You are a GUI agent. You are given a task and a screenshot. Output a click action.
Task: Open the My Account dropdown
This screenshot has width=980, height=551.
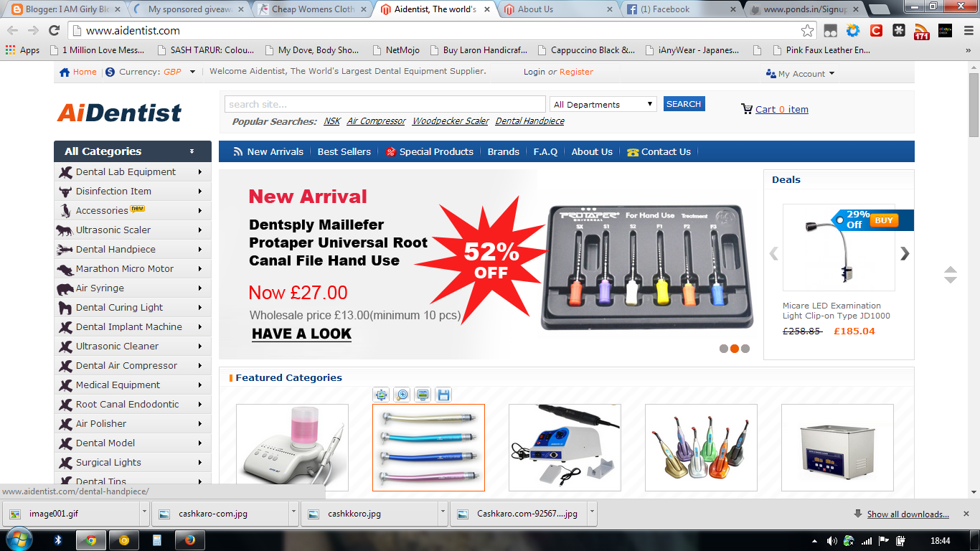(801, 73)
